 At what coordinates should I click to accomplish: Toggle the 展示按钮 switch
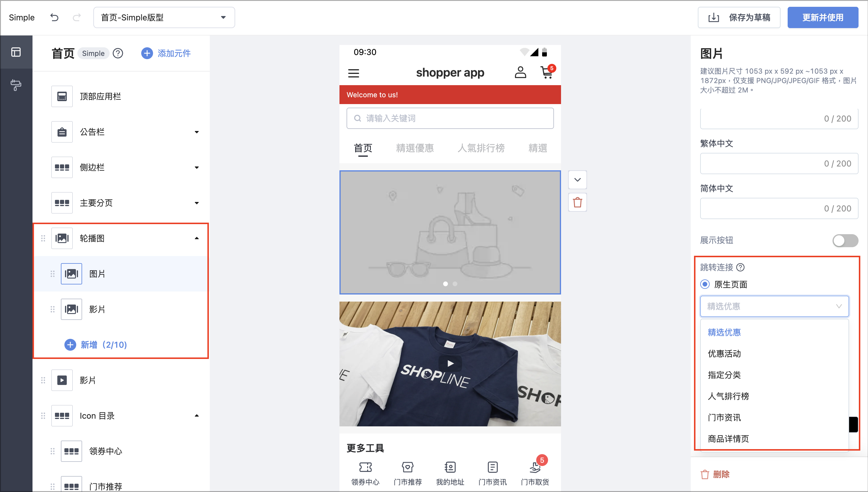[x=845, y=241]
